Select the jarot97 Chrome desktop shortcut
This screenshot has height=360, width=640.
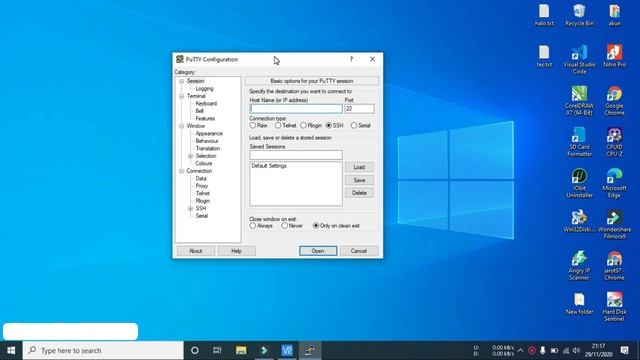[614, 266]
